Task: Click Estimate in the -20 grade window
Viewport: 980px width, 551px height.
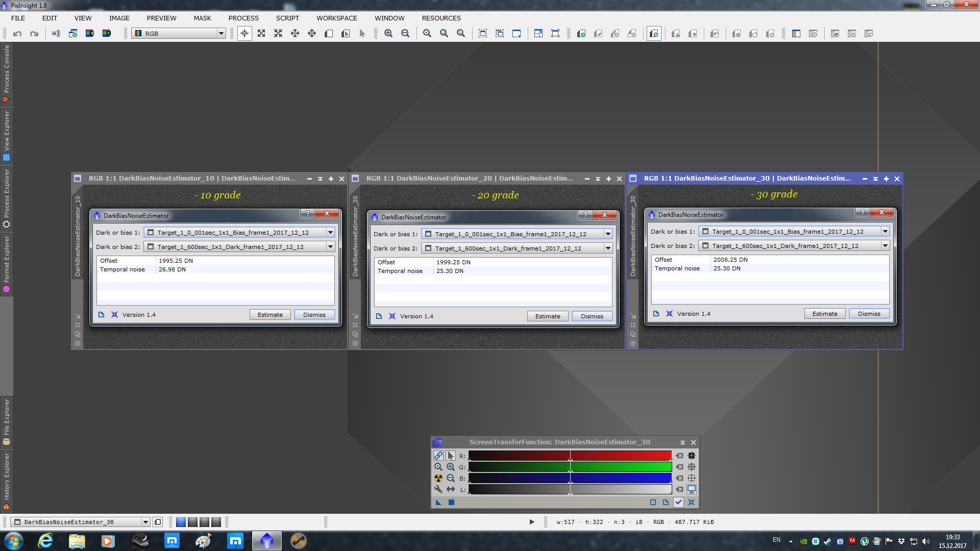Action: pyautogui.click(x=548, y=316)
